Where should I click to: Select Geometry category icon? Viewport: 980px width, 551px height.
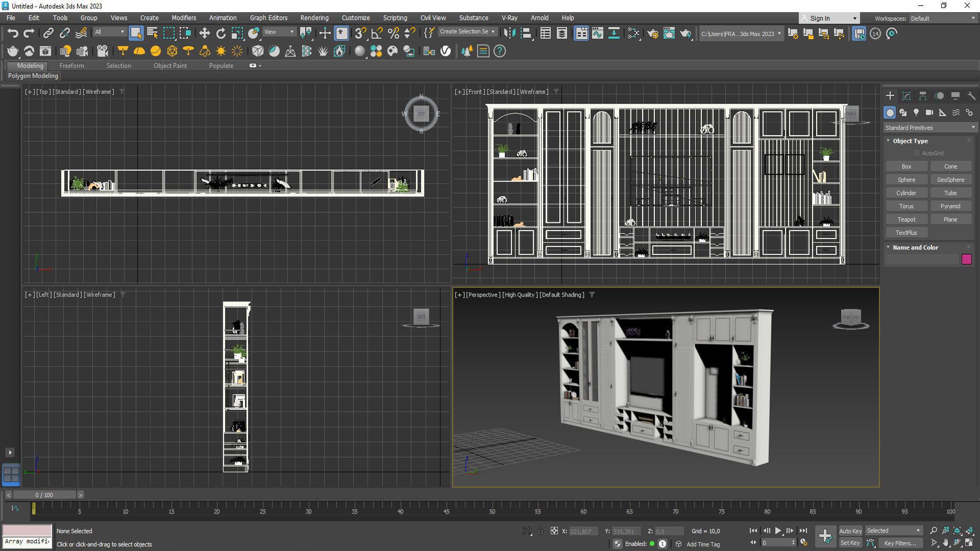pyautogui.click(x=890, y=113)
